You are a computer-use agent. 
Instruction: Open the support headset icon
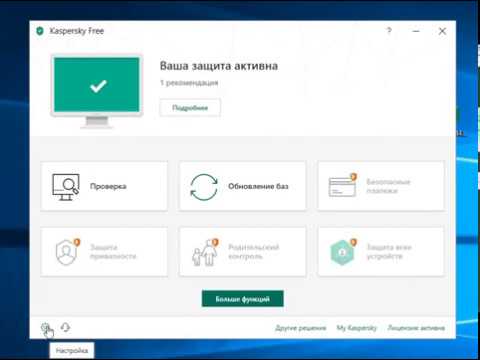[x=66, y=327]
